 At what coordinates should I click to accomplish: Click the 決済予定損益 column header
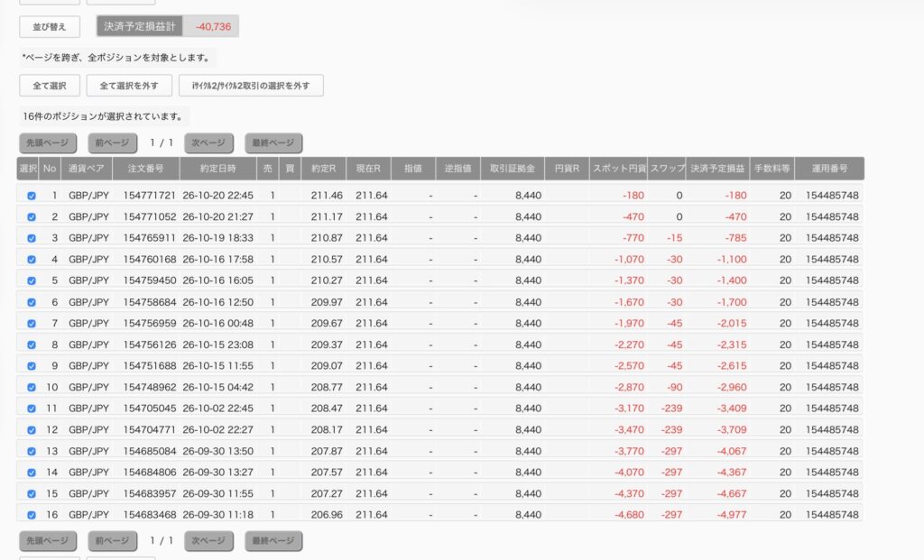point(717,169)
